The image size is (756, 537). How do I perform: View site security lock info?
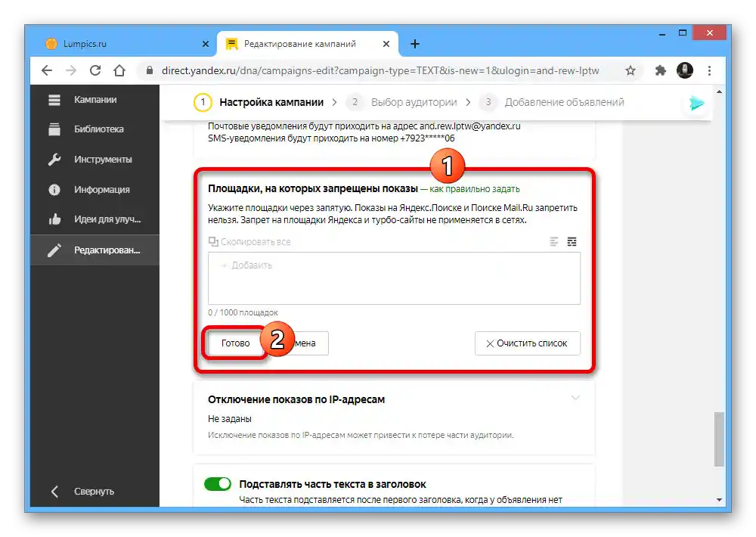coord(150,70)
